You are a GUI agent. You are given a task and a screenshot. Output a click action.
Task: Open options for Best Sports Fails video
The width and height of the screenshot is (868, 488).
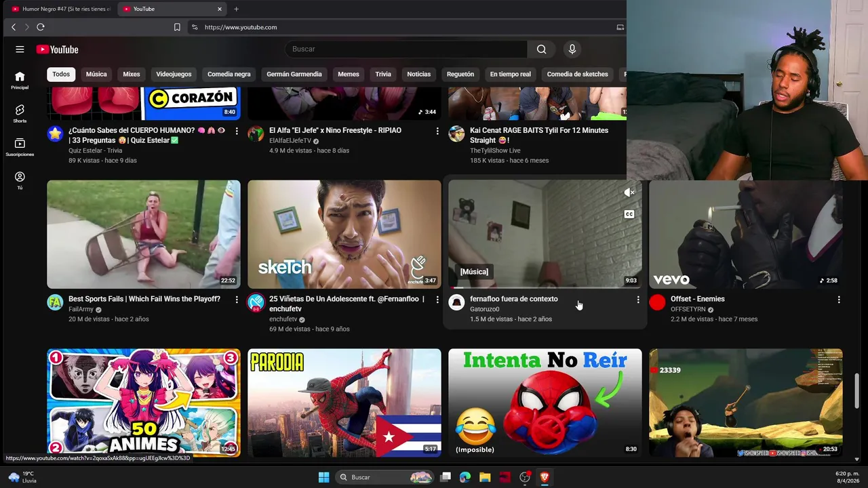point(237,300)
